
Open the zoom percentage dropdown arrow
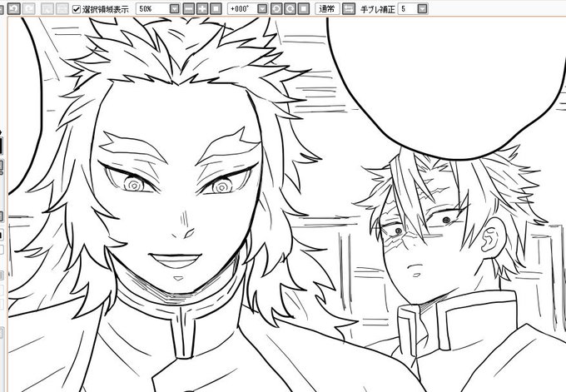click(x=174, y=8)
